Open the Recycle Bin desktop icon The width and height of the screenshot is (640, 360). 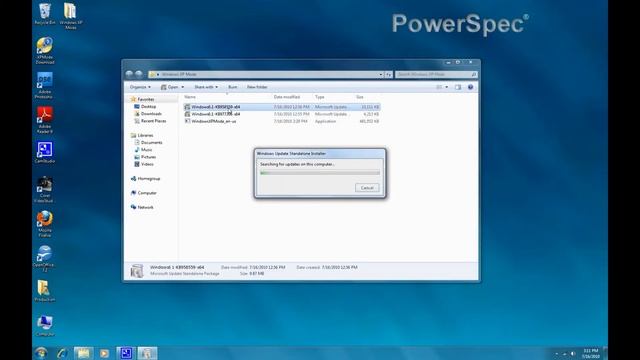pos(45,14)
